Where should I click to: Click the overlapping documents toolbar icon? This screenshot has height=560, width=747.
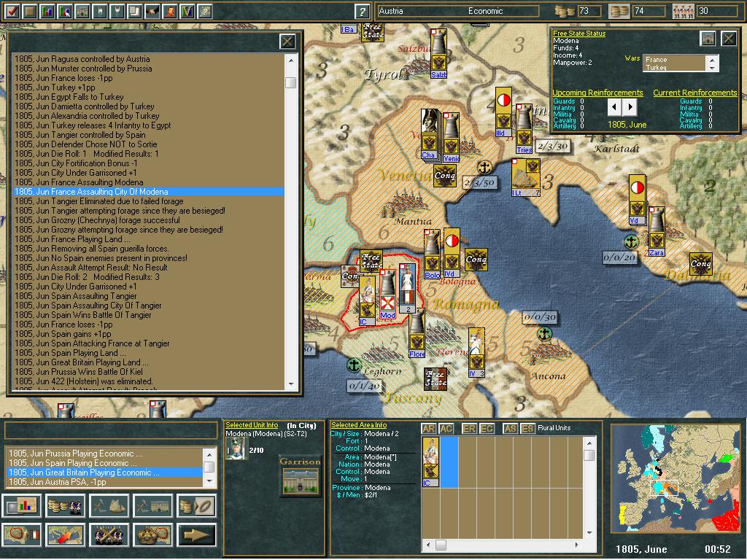135,11
